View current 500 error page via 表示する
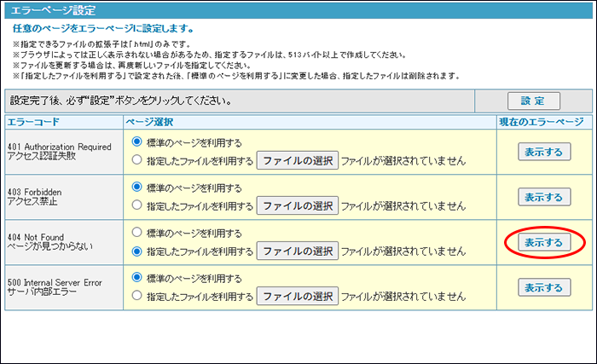 click(x=544, y=288)
